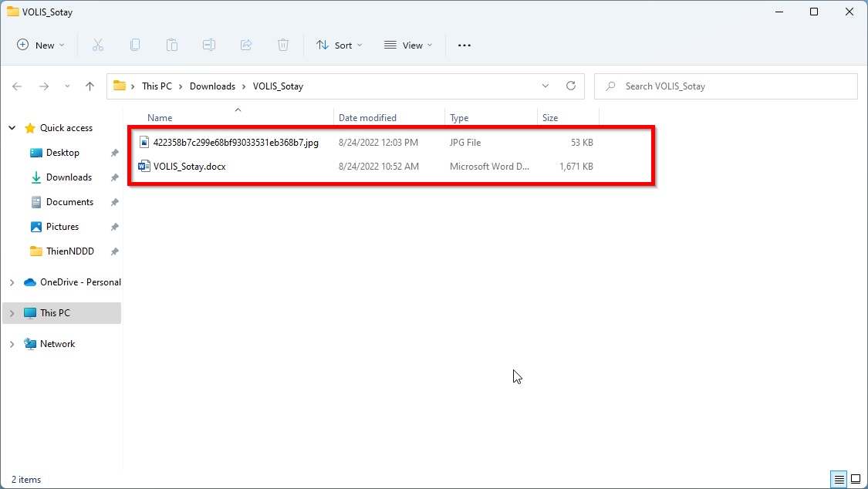
Task: Open Desktop in the navigation pane
Action: 62,153
